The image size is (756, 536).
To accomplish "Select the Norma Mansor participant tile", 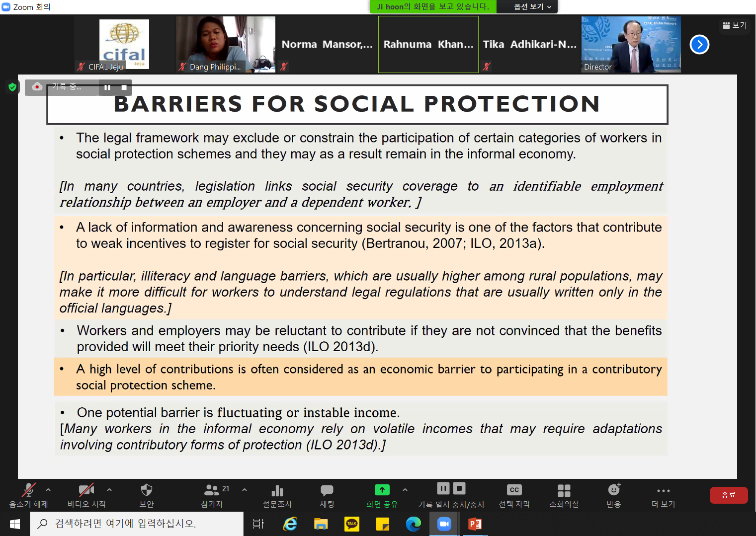I will (x=327, y=45).
